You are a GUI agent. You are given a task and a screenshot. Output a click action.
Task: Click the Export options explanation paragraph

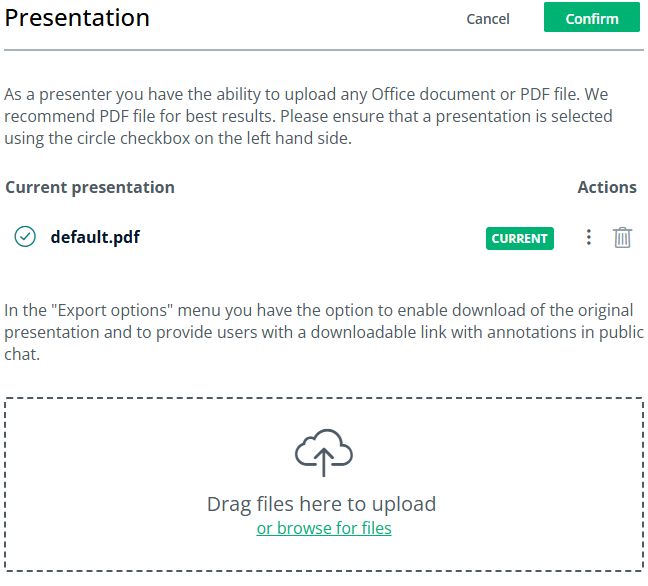tap(324, 332)
